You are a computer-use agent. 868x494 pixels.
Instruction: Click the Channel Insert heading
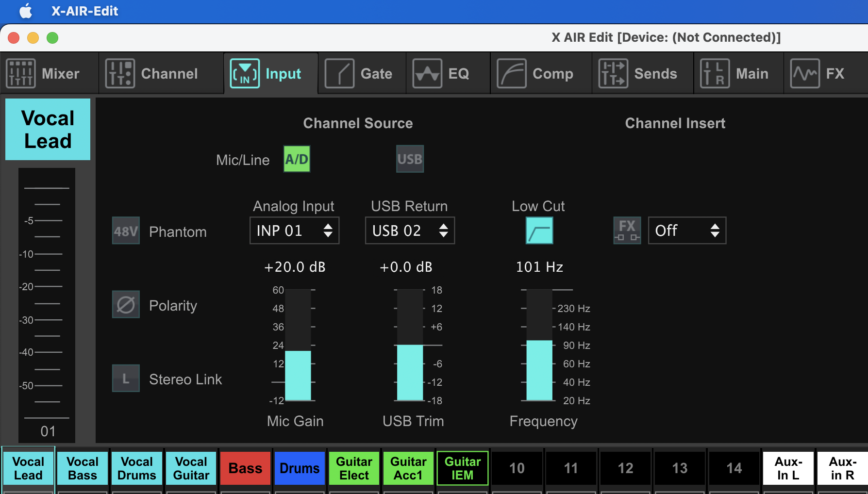click(675, 123)
